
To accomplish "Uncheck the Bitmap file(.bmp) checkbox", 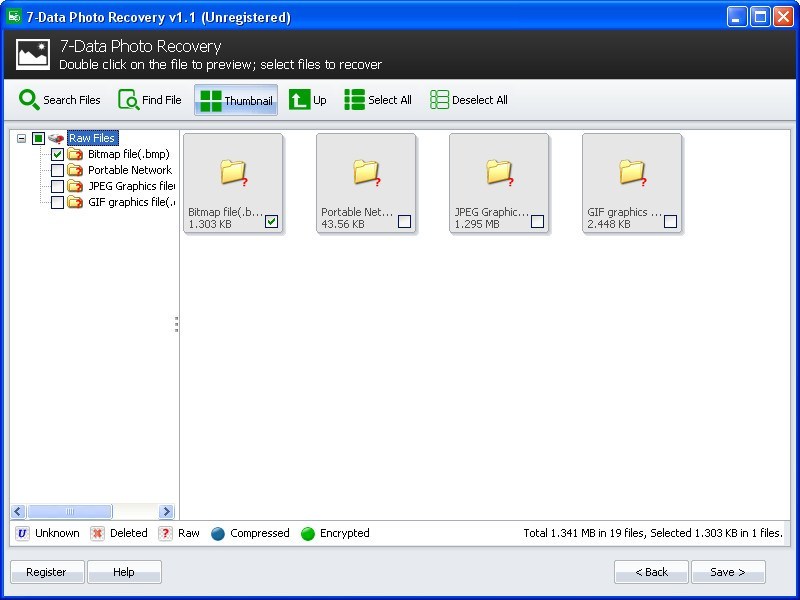I will click(57, 154).
